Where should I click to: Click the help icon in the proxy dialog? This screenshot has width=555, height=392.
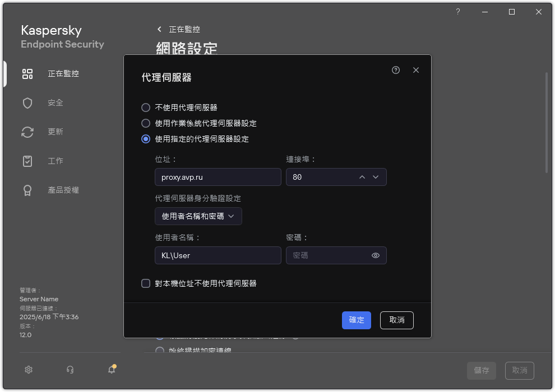pyautogui.click(x=395, y=70)
